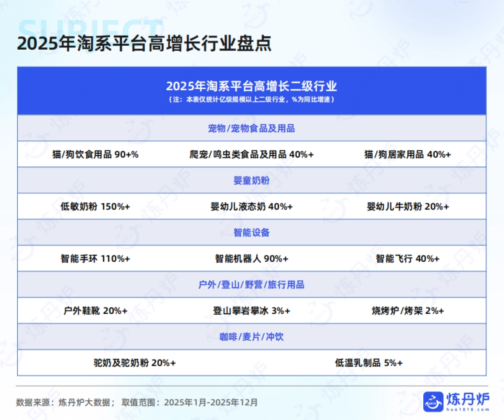The width and height of the screenshot is (504, 420).
Task: Expand the 婴童奶粉 category section
Action: click(x=252, y=181)
